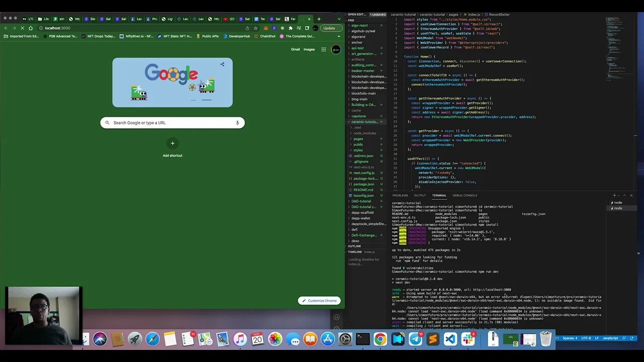Open Trash in the Dock
This screenshot has height=362, width=644.
click(546, 339)
